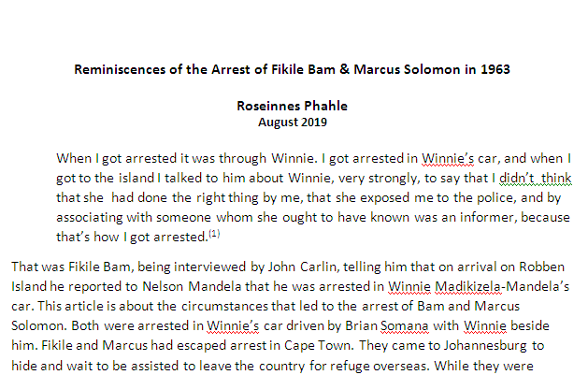Image resolution: width=588 pixels, height=375 pixels.
Task: Click the underlined Winnie's in first quote line
Action: coord(448,158)
